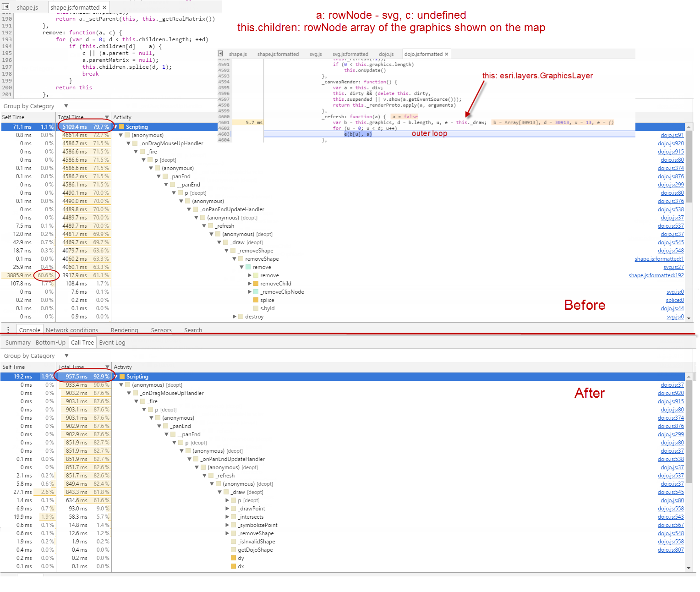Close the shape.js:formatted tab
Viewport: 700px width, 592px height.
(x=104, y=7)
